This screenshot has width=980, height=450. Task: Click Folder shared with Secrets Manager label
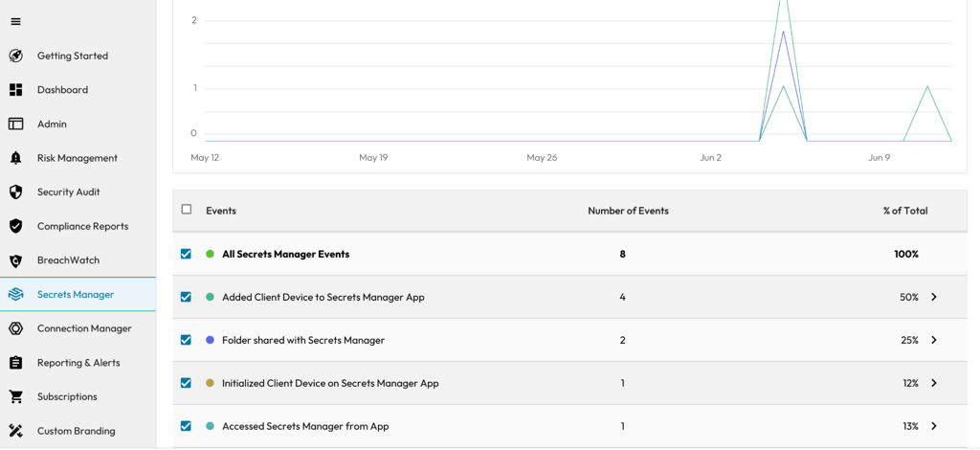303,340
